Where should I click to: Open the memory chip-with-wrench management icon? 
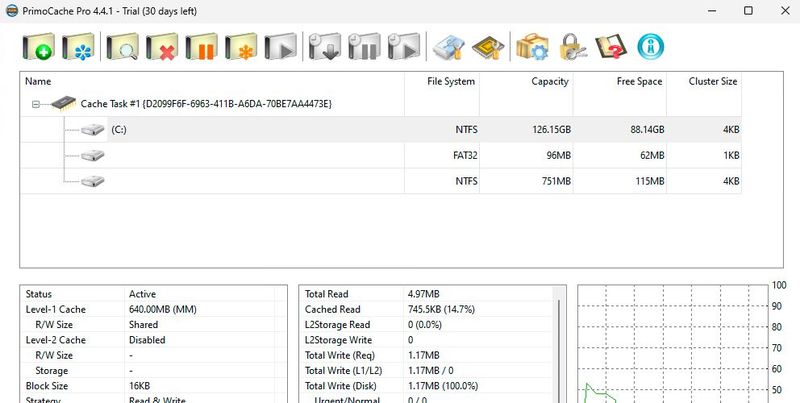tap(488, 47)
